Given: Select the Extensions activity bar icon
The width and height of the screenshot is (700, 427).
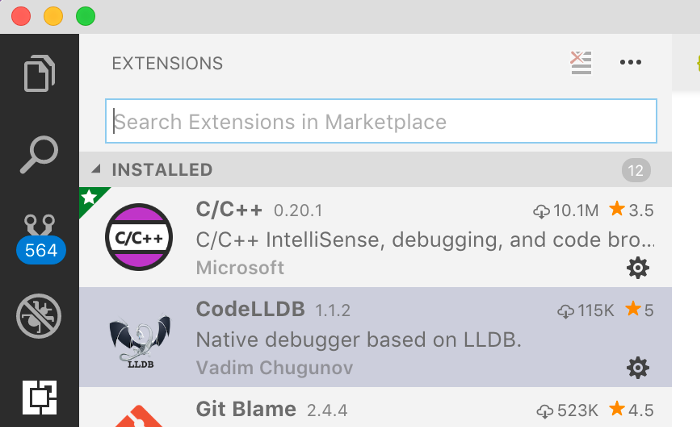Looking at the screenshot, I should point(40,398).
